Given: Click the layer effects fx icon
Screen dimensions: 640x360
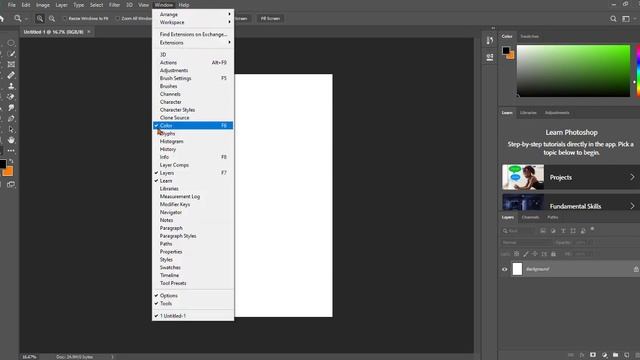Looking at the screenshot, I should [x=582, y=355].
